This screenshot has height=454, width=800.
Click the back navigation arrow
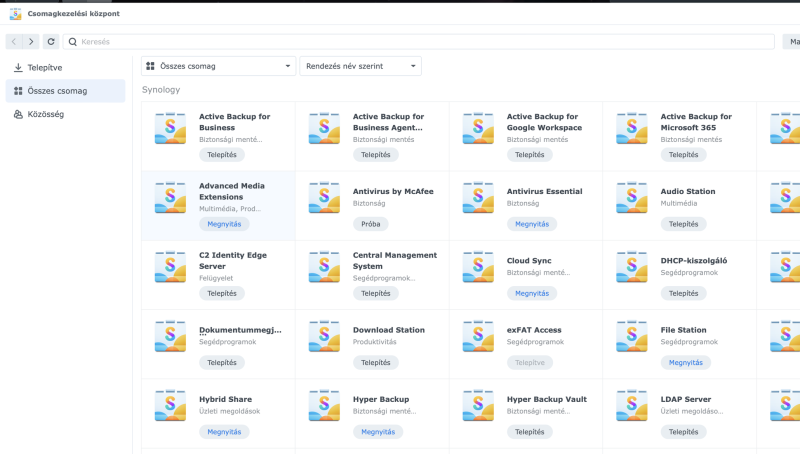click(14, 42)
